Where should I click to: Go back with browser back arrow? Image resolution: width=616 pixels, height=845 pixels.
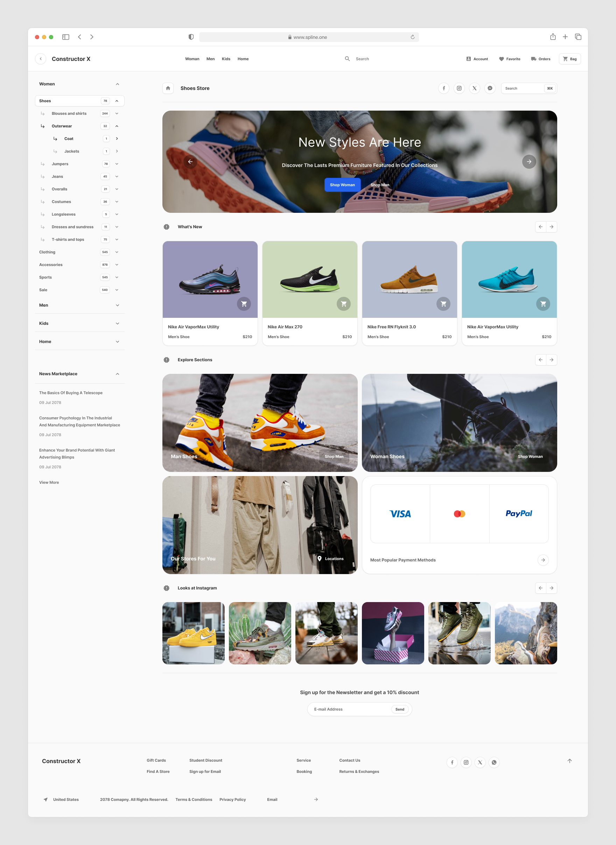(x=79, y=37)
